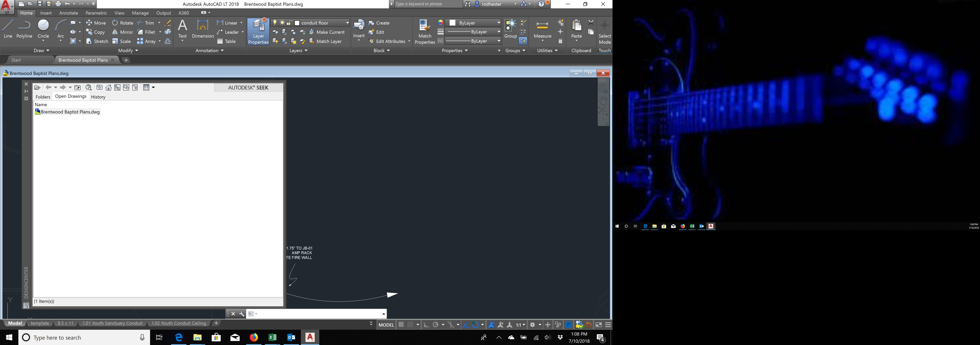Toggle the layer on/off light bulb
The height and width of the screenshot is (345, 980).
pos(275,22)
